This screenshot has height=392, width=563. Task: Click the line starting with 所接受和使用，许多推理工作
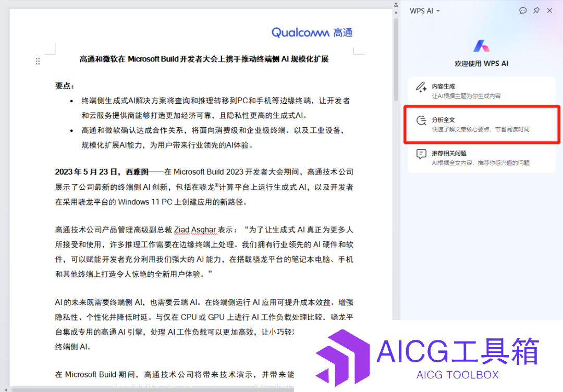[204, 244]
